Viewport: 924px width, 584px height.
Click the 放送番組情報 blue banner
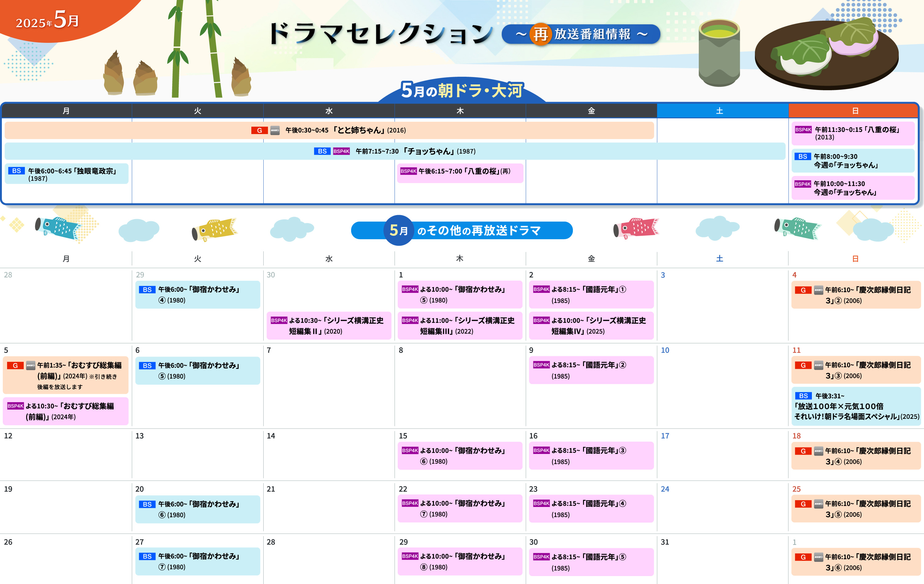pyautogui.click(x=581, y=34)
